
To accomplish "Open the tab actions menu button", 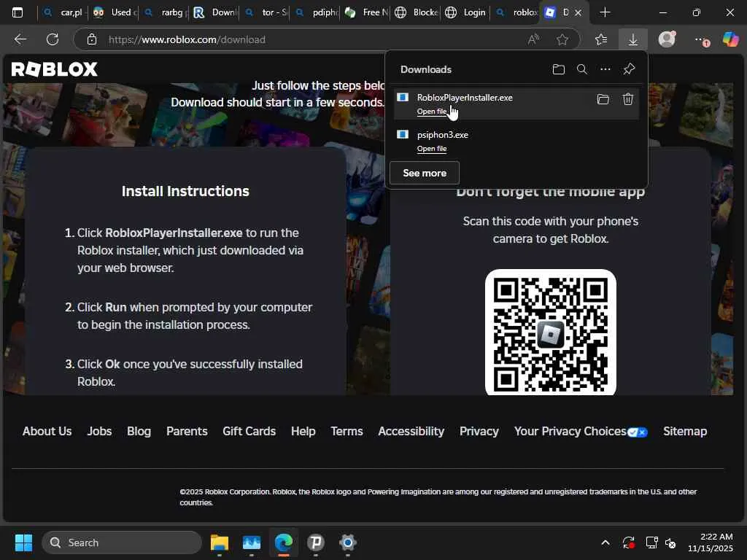I will click(18, 12).
